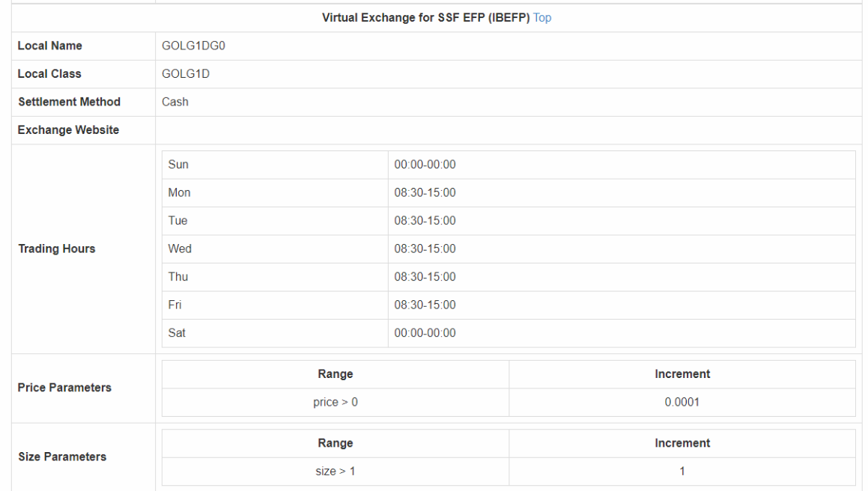This screenshot has width=868, height=491.
Task: Click the Fri day cell
Action: point(174,305)
